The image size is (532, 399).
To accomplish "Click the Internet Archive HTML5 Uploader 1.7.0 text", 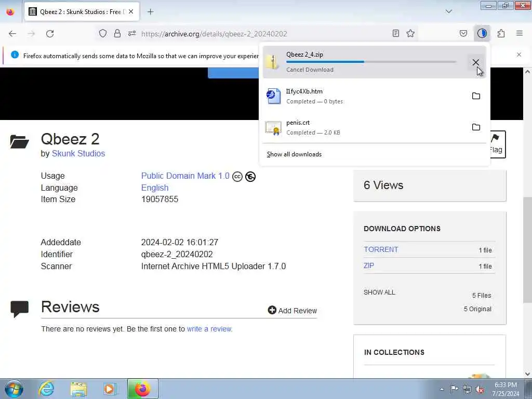I will (x=214, y=266).
